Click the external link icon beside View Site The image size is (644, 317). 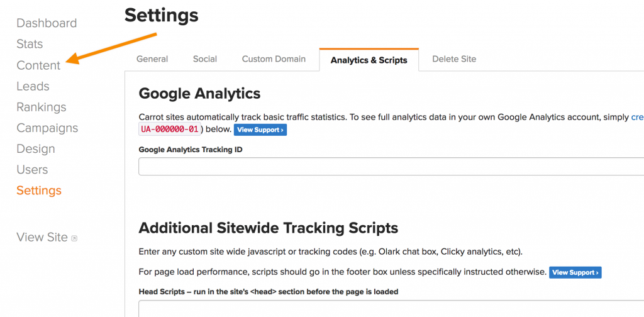pyautogui.click(x=74, y=238)
